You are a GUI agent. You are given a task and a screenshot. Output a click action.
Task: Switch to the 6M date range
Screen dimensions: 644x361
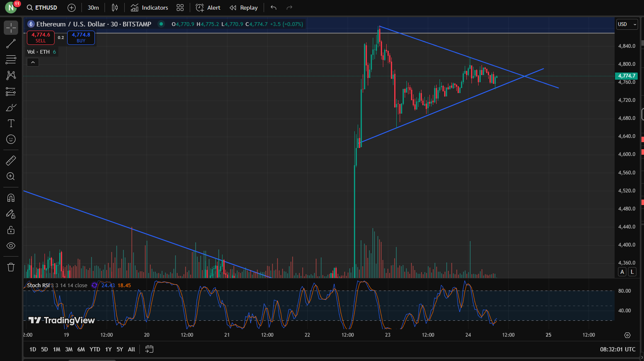(x=81, y=349)
